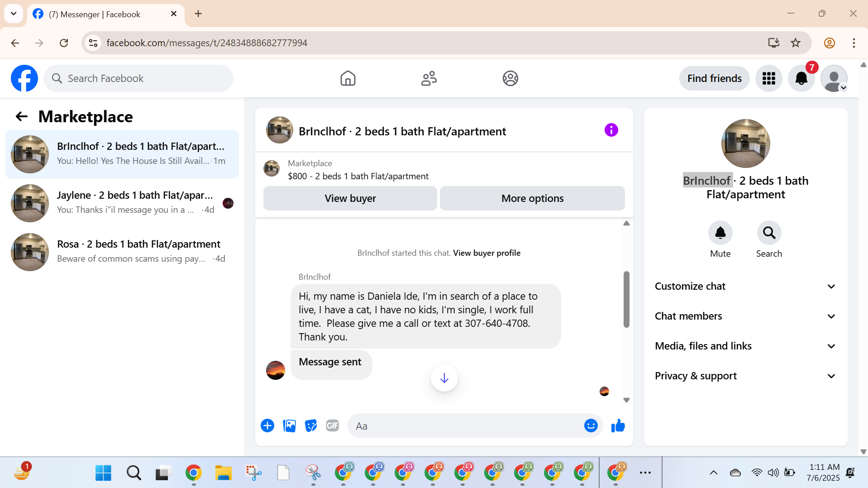The width and height of the screenshot is (868, 488).
Task: Click the Find friends button
Action: pos(714,78)
